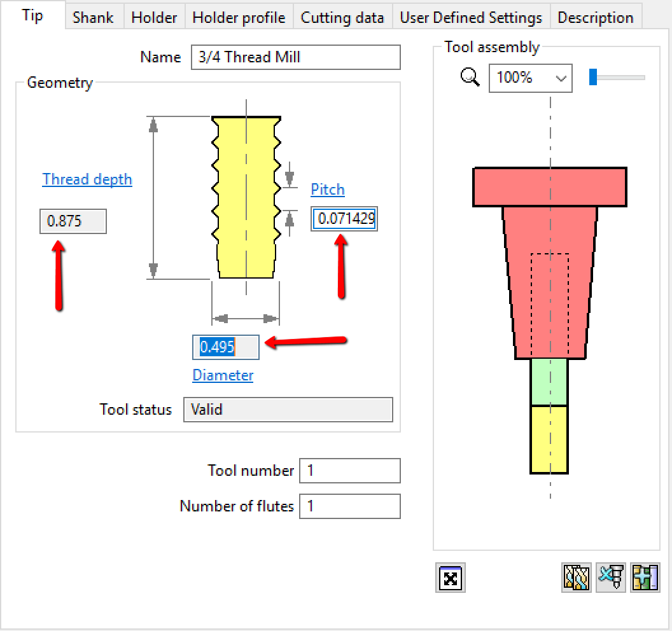Open the User Defined Settings tab
The width and height of the screenshot is (672, 631).
[471, 18]
